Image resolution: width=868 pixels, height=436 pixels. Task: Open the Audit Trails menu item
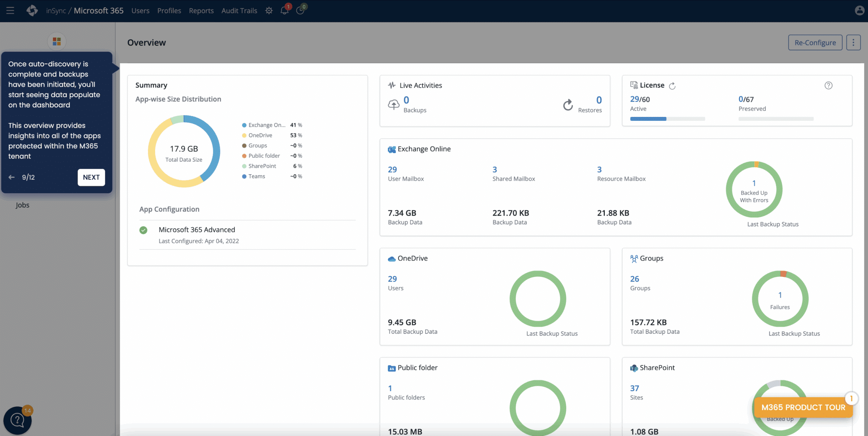click(239, 11)
